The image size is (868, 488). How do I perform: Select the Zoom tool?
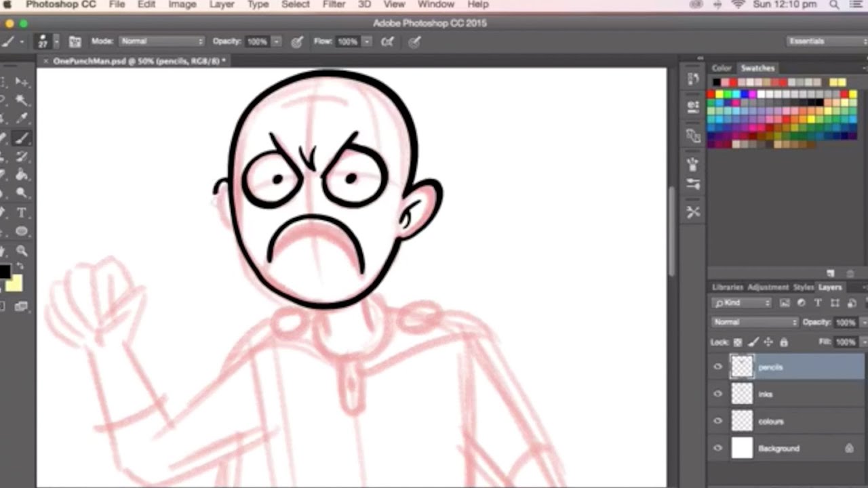click(x=22, y=251)
